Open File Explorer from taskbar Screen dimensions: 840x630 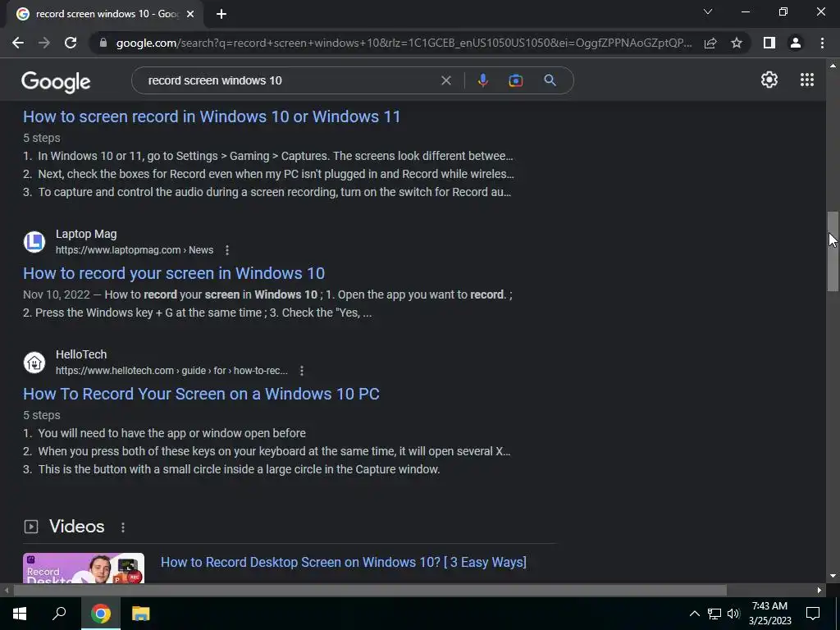(141, 614)
